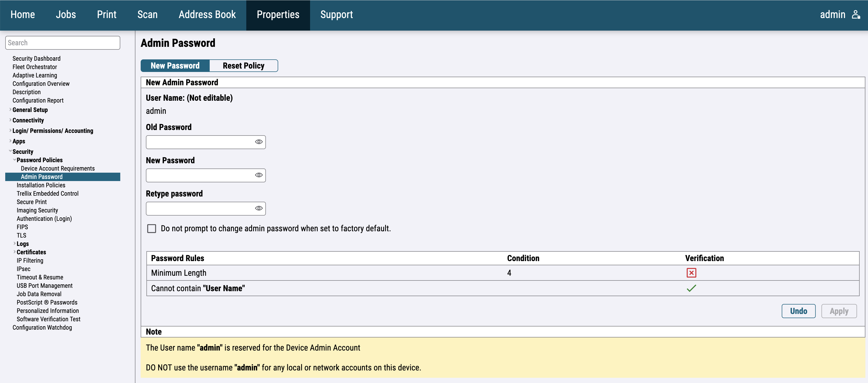Open the Security Dashboard
This screenshot has width=868, height=383.
[36, 58]
